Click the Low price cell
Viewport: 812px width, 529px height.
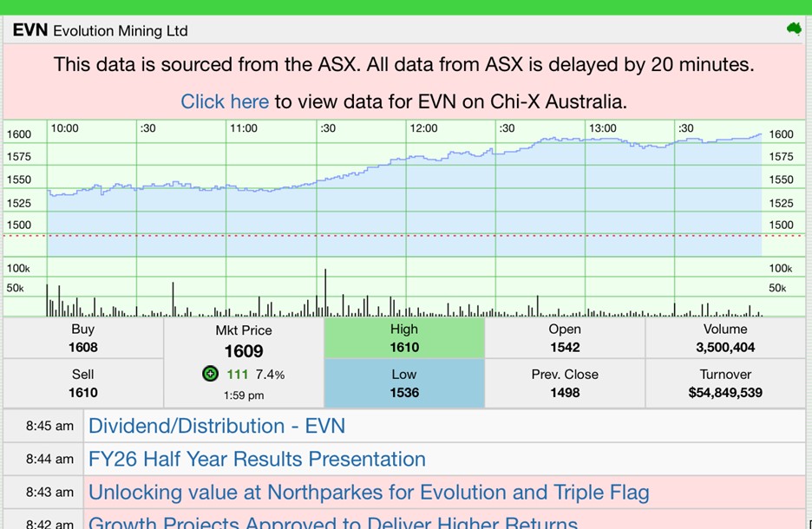tap(404, 384)
